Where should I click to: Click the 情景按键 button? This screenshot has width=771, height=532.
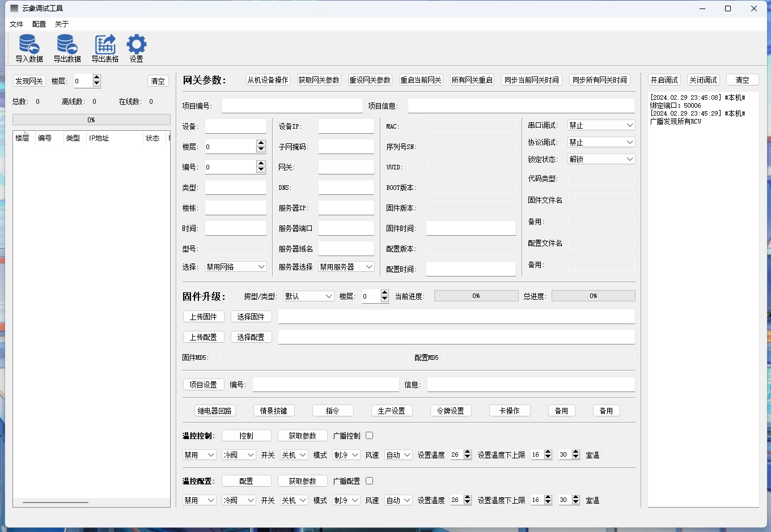click(x=274, y=411)
